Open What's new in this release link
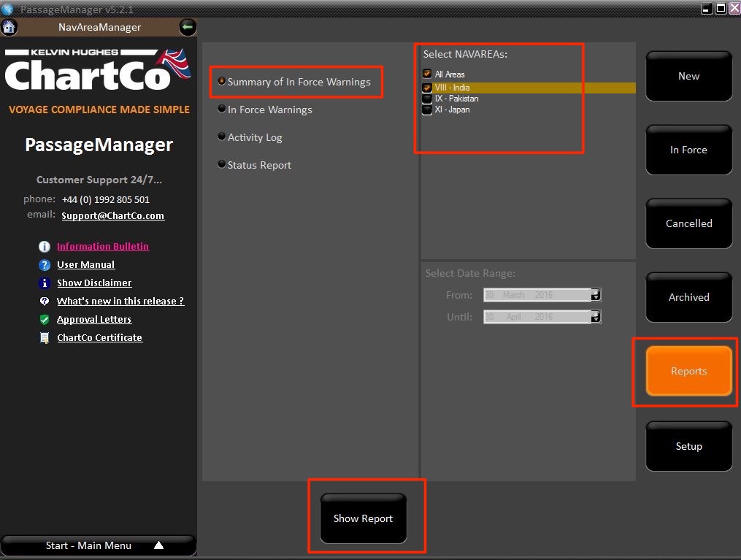Image resolution: width=741 pixels, height=560 pixels. pyautogui.click(x=120, y=302)
